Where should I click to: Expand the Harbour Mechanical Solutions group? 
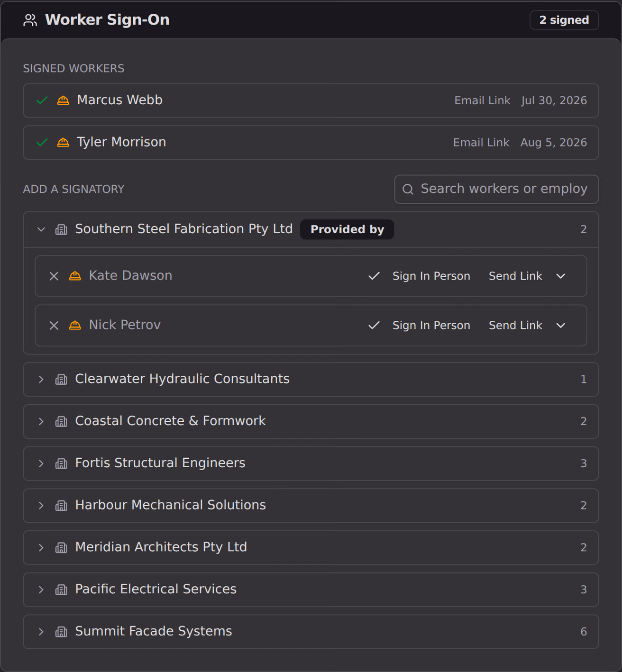click(41, 506)
